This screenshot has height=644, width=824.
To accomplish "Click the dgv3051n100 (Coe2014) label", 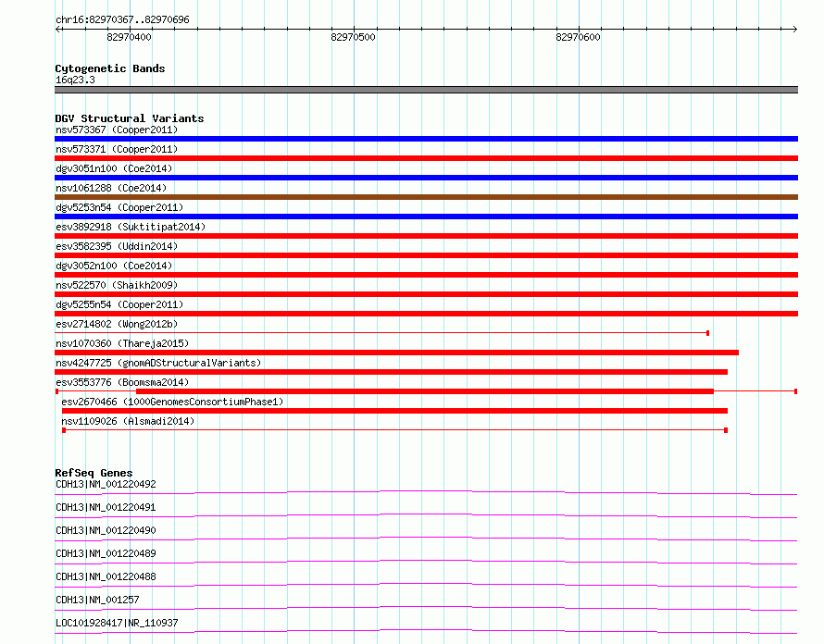I will point(114,168).
